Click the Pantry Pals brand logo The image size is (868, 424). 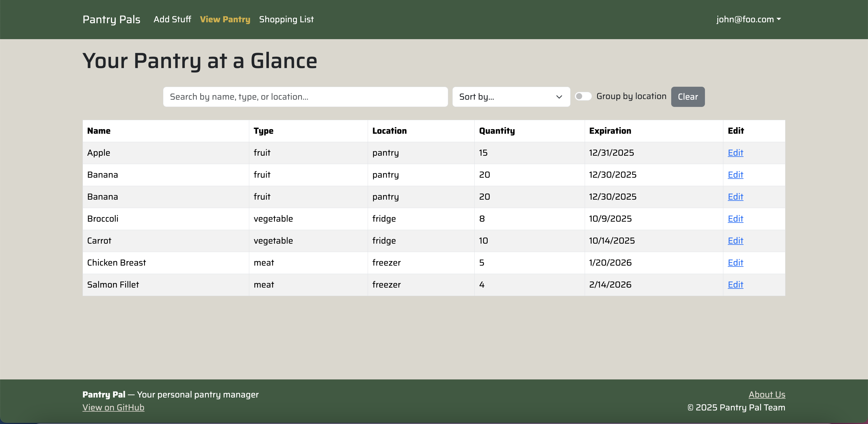tap(111, 20)
